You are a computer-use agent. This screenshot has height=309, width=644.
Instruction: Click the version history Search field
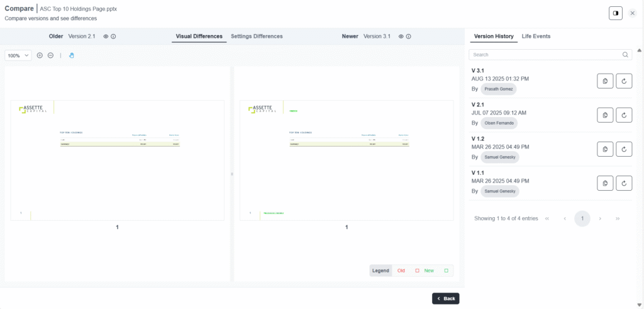coord(547,55)
